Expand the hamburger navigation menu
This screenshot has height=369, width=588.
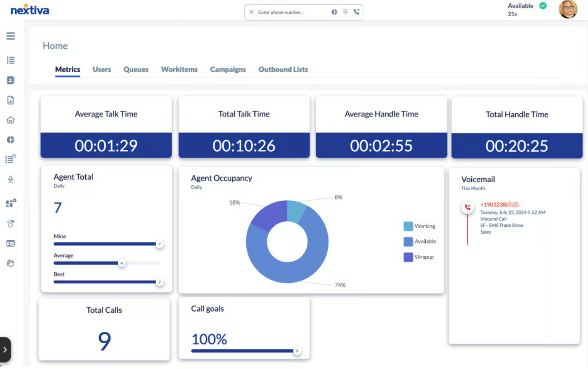[x=11, y=36]
